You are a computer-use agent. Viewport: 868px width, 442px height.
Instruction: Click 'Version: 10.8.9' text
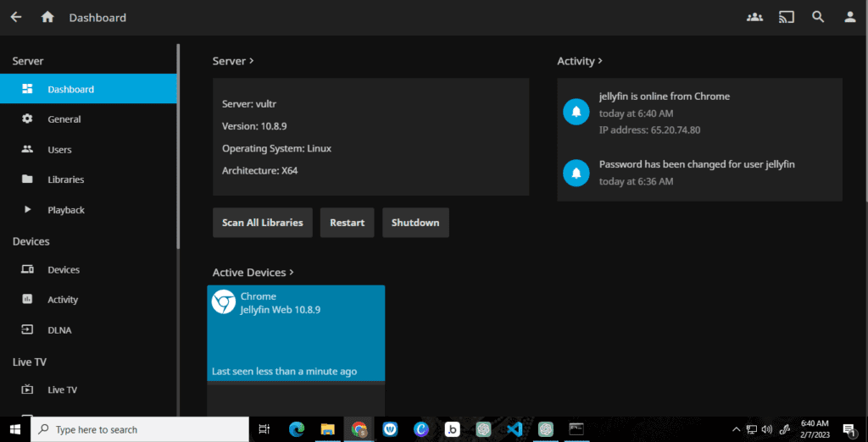(254, 126)
